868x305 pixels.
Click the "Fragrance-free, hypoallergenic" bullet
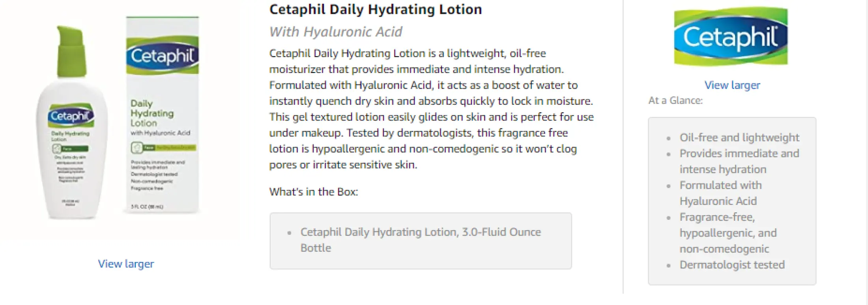[x=728, y=233]
